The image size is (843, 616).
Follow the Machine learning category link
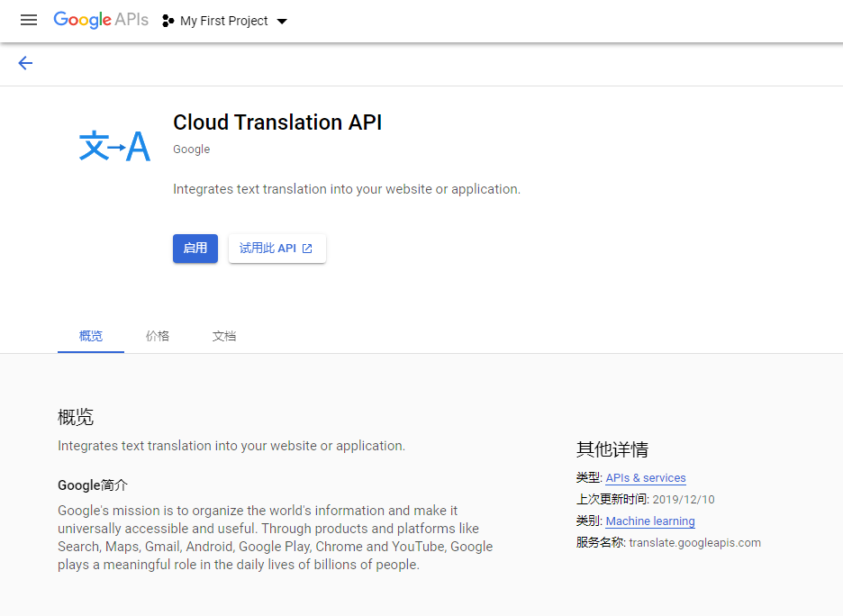[x=650, y=521]
